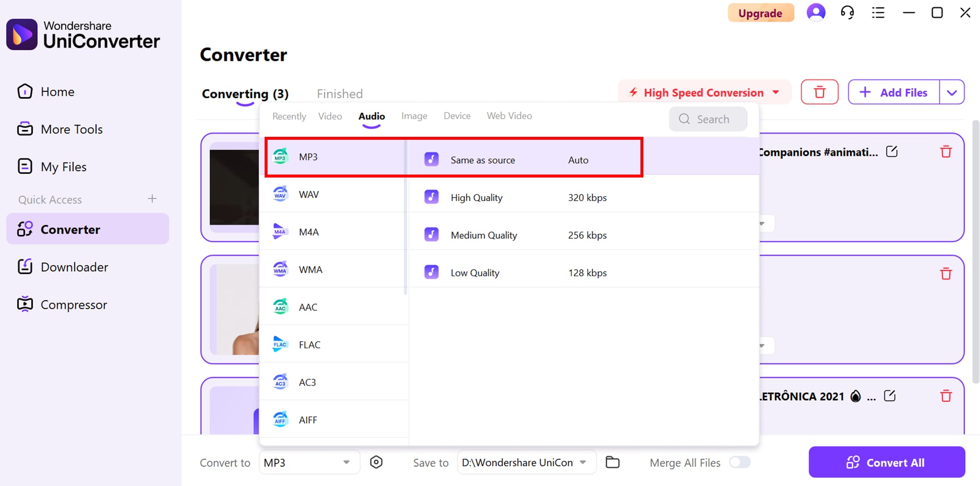Screen dimensions: 980x486
Task: Click the AAC format icon
Action: 280,307
